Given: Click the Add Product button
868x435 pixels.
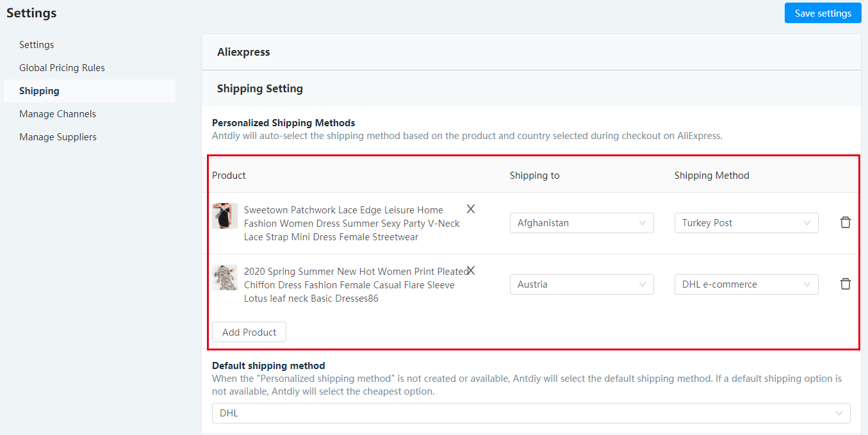Looking at the screenshot, I should pyautogui.click(x=249, y=332).
